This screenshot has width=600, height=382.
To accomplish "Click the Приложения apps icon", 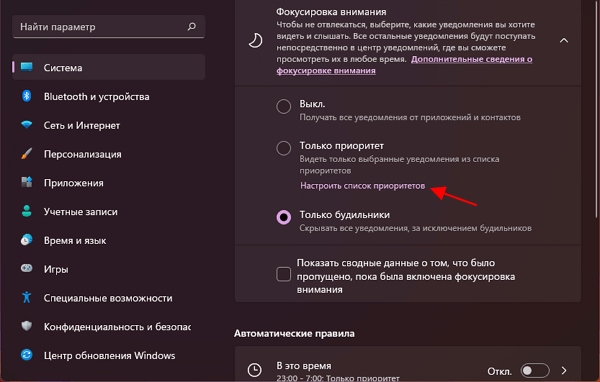I will point(26,182).
